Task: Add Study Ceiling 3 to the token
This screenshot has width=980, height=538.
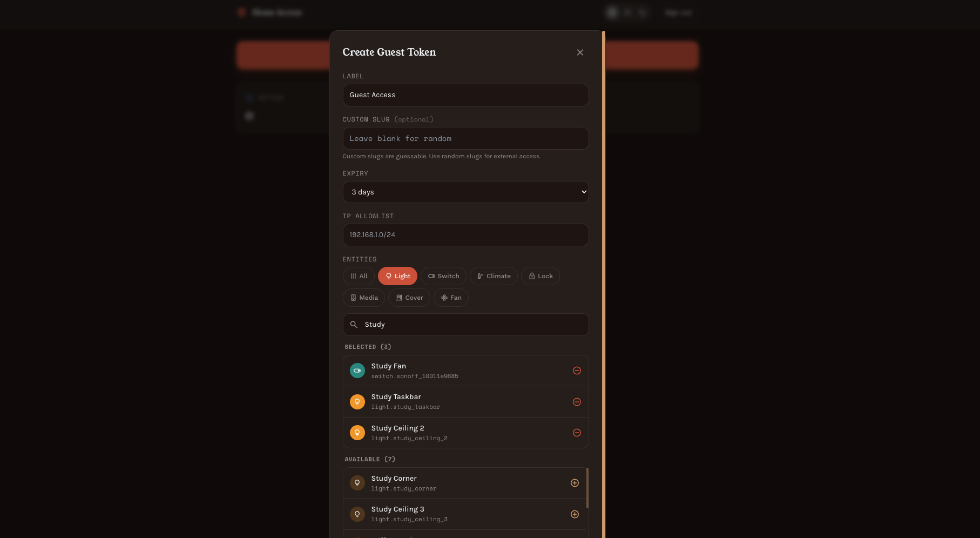Action: coord(575,514)
